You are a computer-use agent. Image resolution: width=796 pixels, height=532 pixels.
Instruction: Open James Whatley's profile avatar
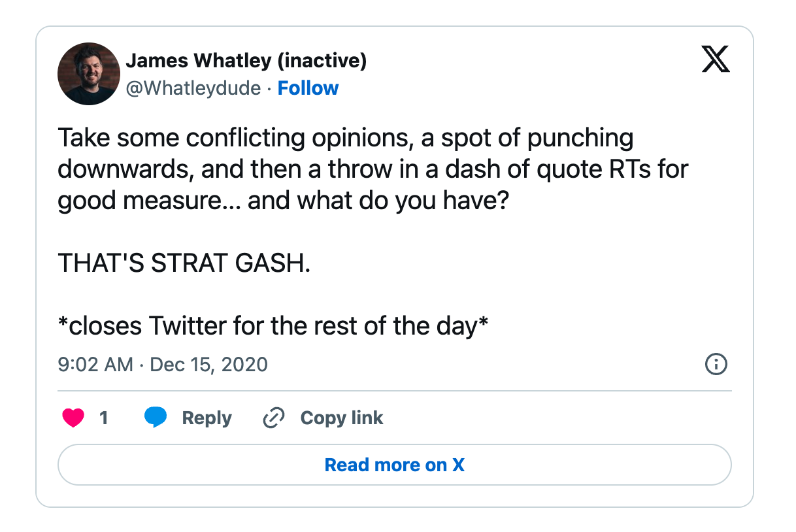[x=89, y=74]
